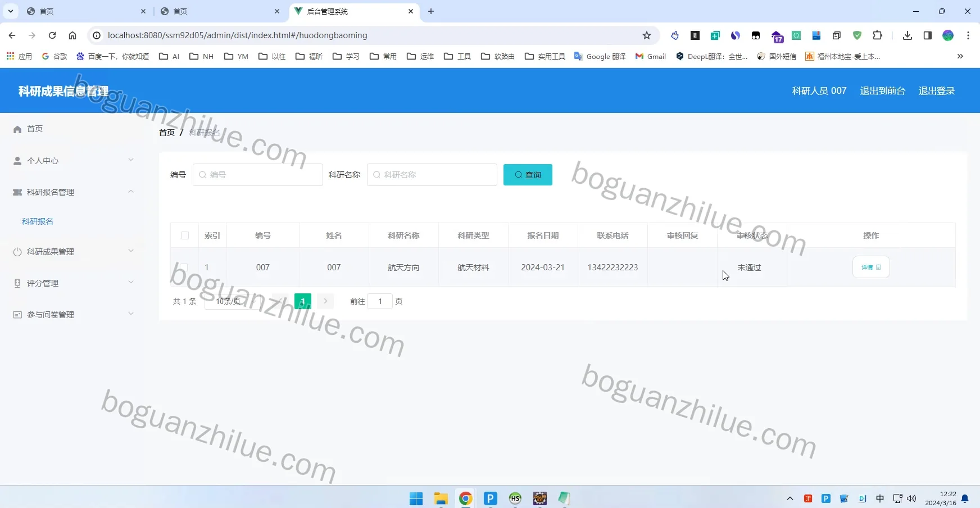
Task: Open 详情 for the 航天方向 row
Action: click(x=871, y=267)
